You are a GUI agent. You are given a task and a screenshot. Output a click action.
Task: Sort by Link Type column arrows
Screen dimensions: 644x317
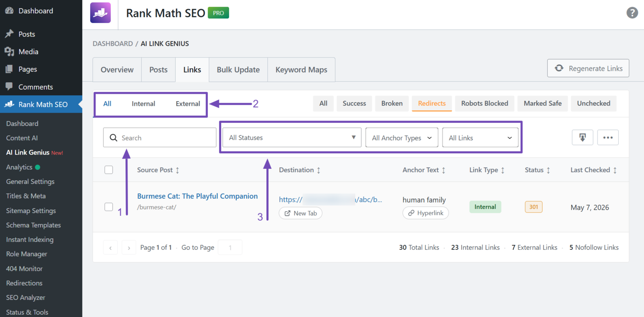(x=503, y=170)
